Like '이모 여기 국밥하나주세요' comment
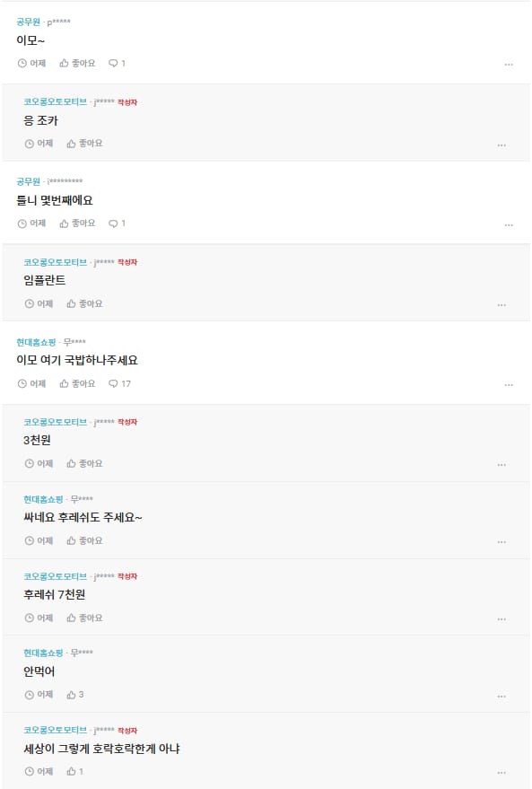 click(x=77, y=384)
